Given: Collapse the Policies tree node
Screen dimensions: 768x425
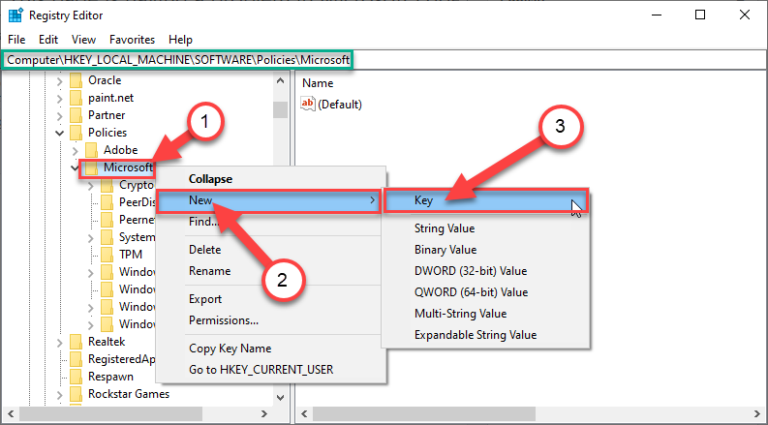Looking at the screenshot, I should [x=60, y=133].
